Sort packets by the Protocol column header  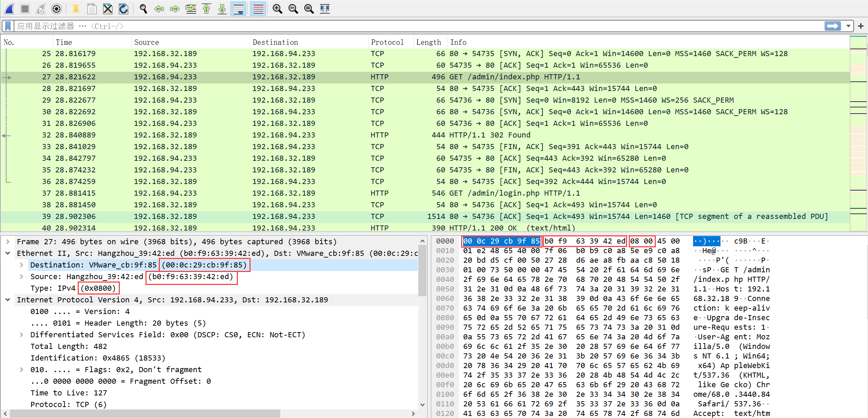387,42
